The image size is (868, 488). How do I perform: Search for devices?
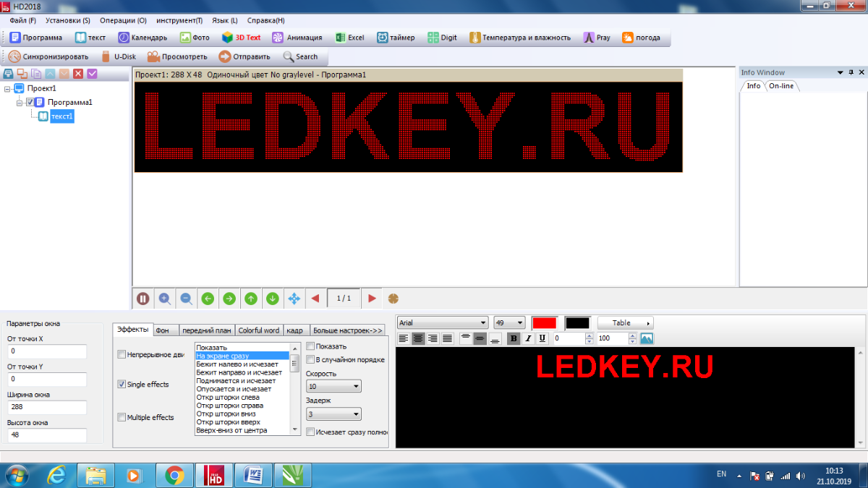(x=300, y=56)
